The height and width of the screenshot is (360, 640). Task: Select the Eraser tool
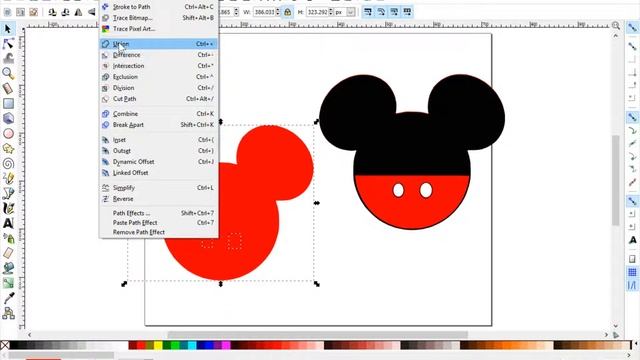point(8,253)
